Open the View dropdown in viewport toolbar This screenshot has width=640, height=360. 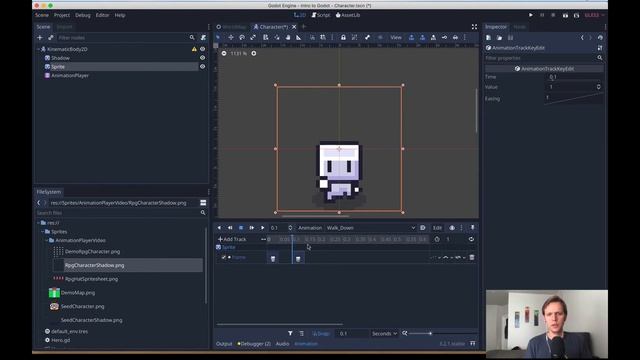pos(396,38)
